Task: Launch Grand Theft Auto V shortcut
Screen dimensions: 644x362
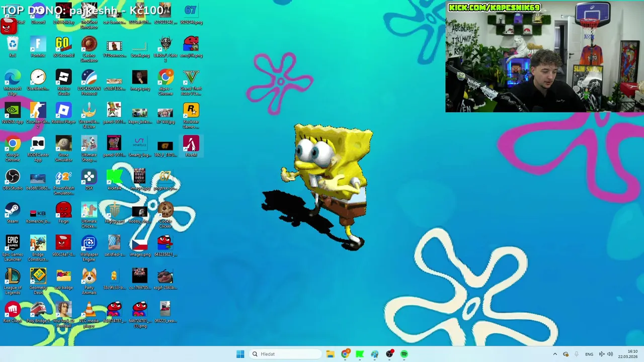Action: [191, 82]
